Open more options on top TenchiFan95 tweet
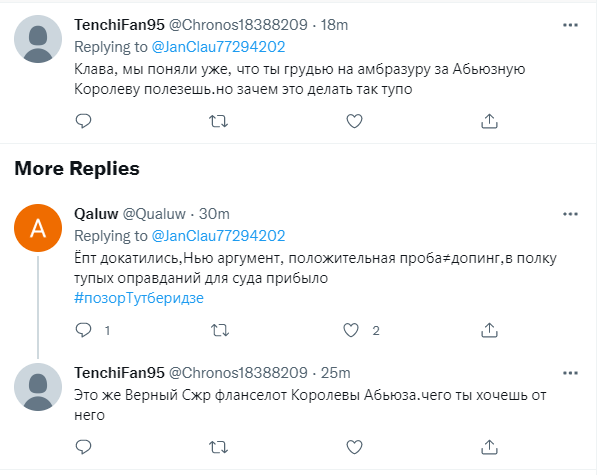The image size is (601, 475). [x=570, y=23]
